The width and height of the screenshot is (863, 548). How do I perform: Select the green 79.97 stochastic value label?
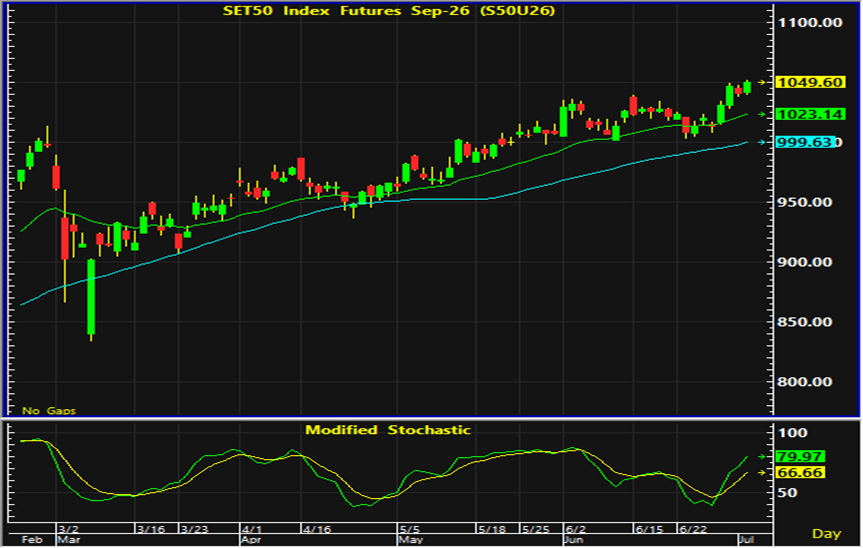coord(800,457)
